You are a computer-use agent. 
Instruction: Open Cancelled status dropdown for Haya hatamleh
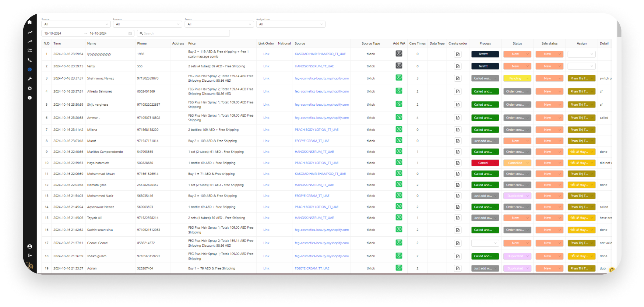click(517, 163)
